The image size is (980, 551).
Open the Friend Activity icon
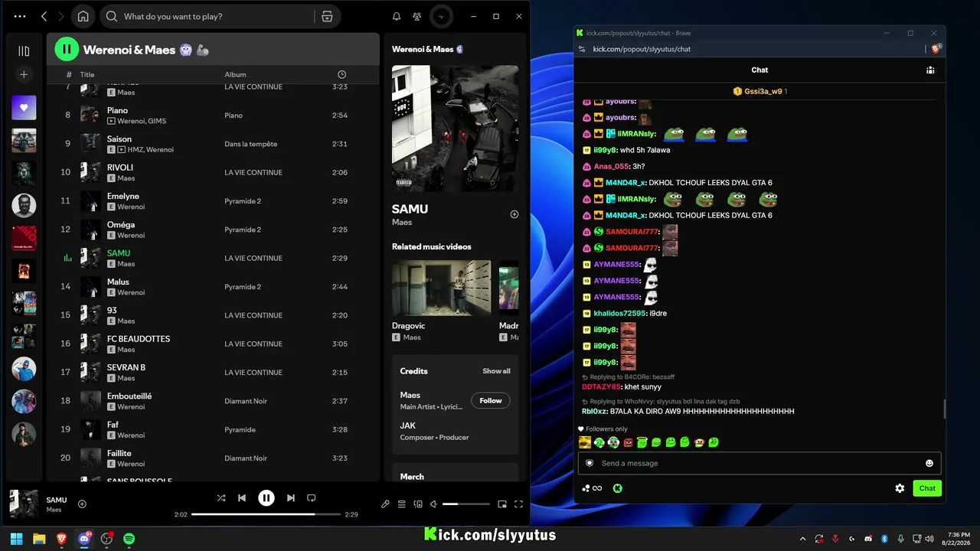(x=416, y=16)
